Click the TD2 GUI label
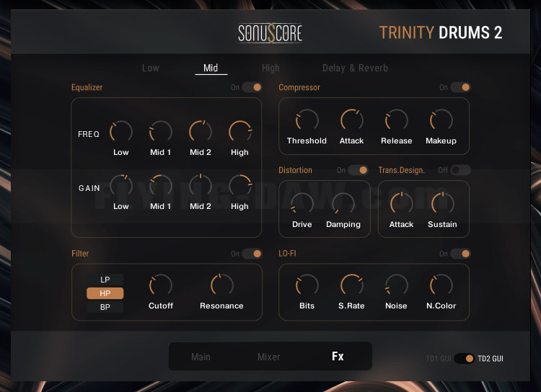This screenshot has height=392, width=541. [491, 359]
